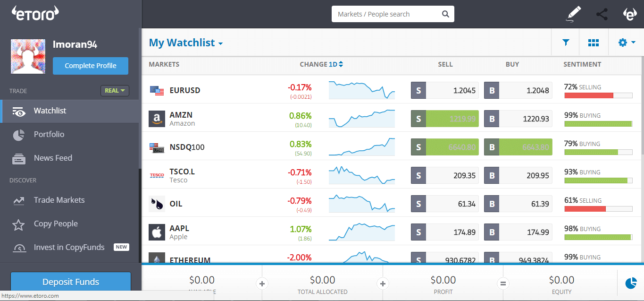
Task: Click the Apple logo icon
Action: [x=157, y=232]
